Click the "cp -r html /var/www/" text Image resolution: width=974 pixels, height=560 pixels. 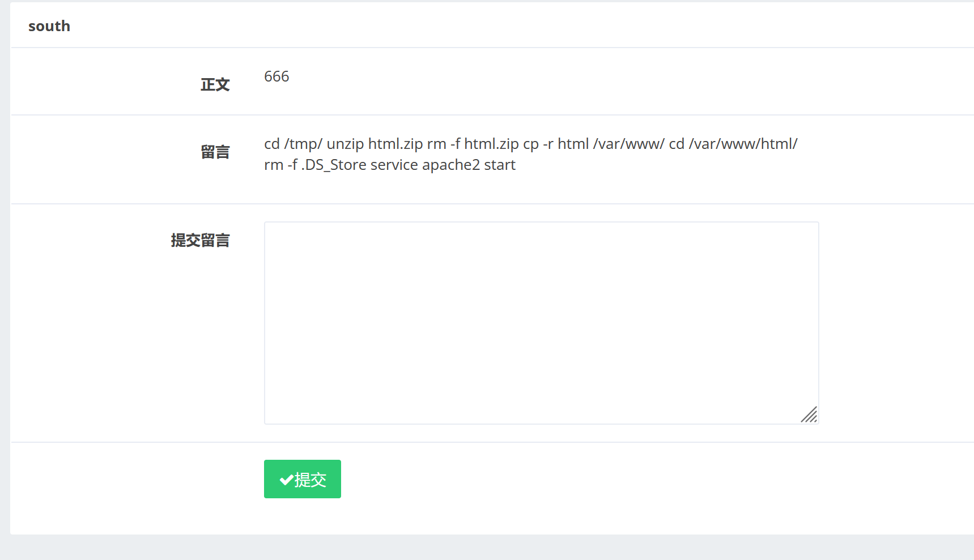(594, 144)
